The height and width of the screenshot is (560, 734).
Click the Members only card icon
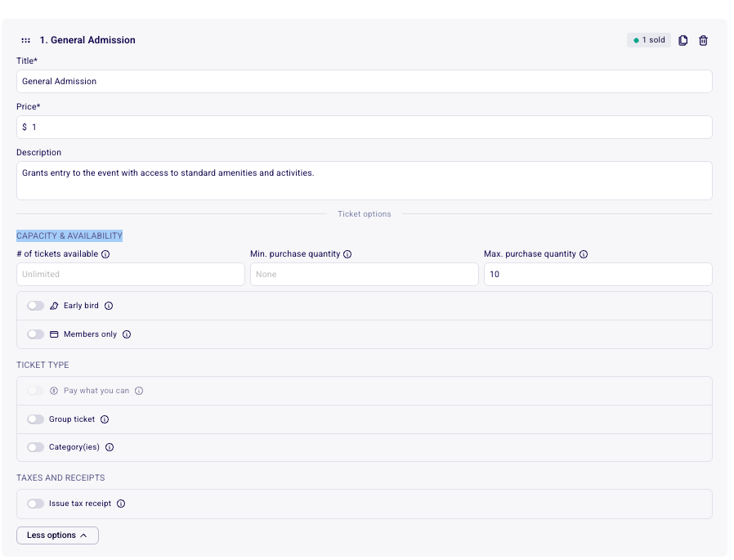[54, 334]
